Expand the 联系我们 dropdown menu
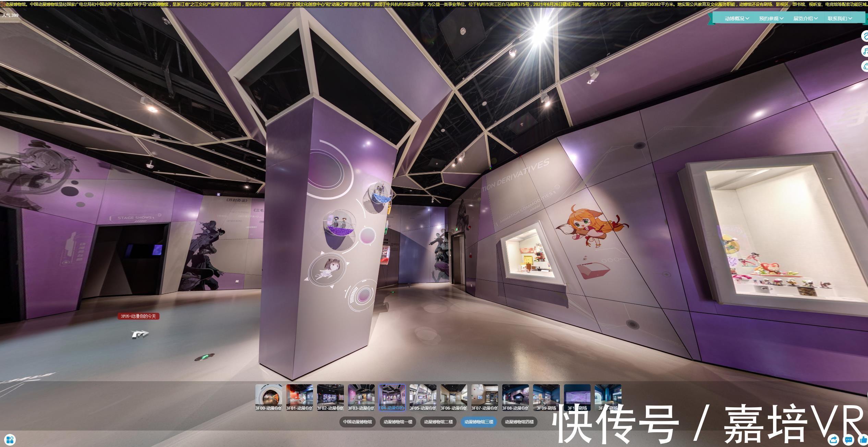 point(840,19)
